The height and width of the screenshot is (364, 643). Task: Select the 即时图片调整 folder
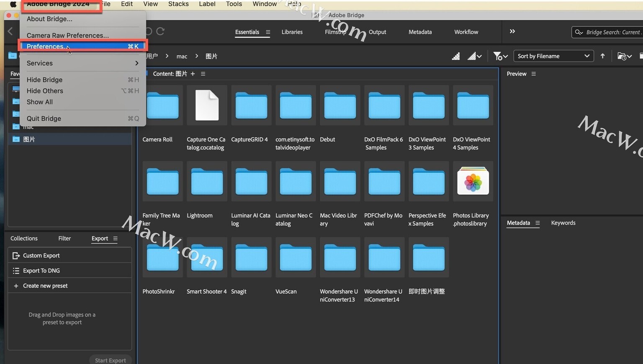(429, 258)
